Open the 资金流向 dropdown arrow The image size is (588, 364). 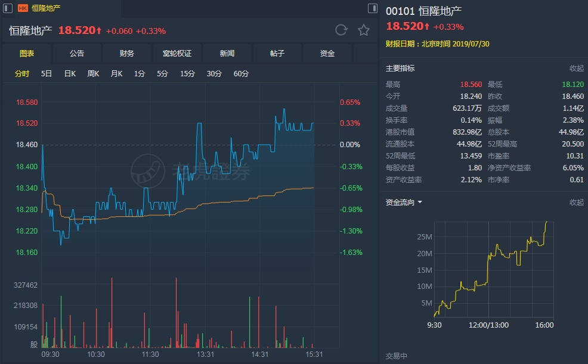pos(420,202)
